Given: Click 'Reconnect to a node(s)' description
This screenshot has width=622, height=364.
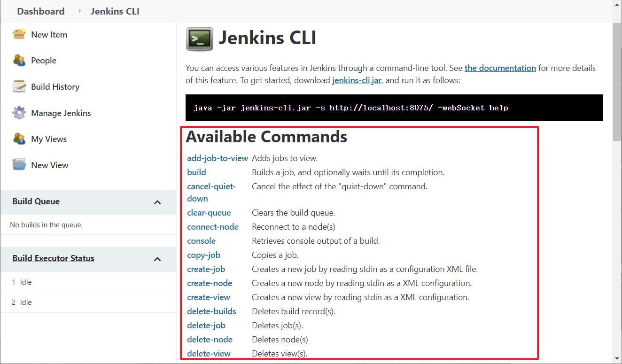Looking at the screenshot, I should pyautogui.click(x=294, y=227).
